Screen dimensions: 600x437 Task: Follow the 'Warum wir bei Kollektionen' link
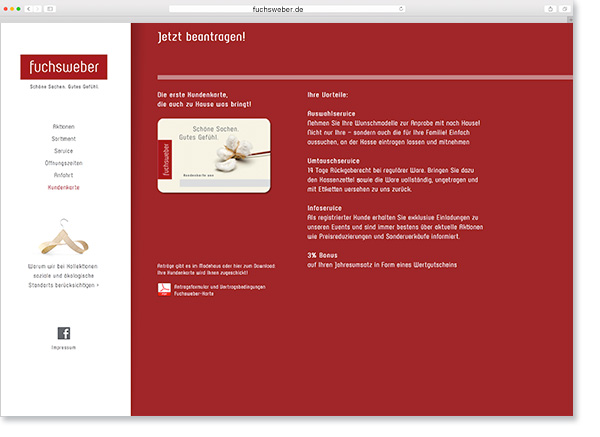[64, 276]
